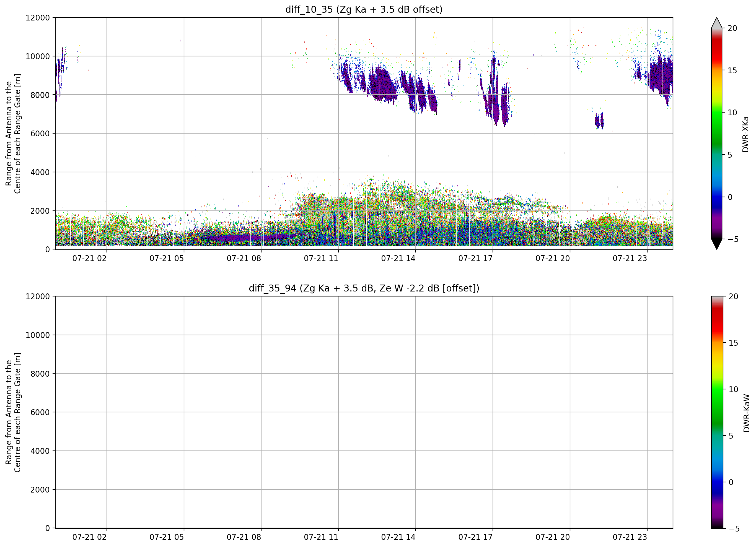Click the gray upper extension arrow on DWR-XKa colorbar
Image resolution: width=756 pixels, height=547 pixels.
coord(716,23)
